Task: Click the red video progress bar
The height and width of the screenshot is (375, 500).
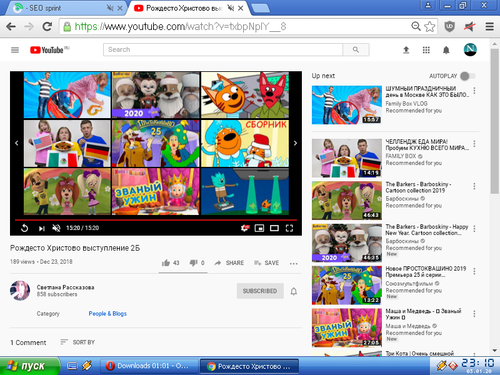Action: coord(156,220)
